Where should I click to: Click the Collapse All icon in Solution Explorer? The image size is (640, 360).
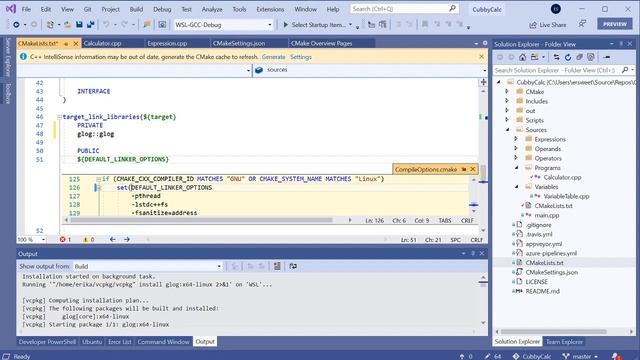(x=579, y=57)
